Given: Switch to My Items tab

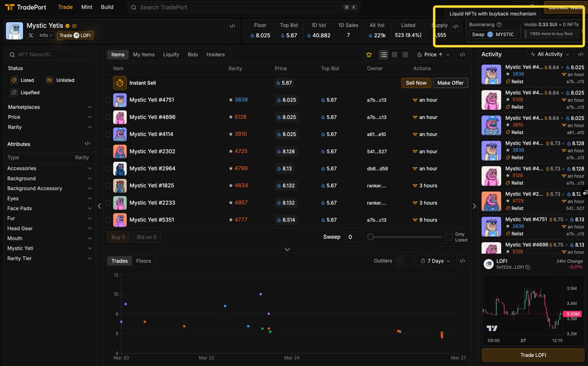Looking at the screenshot, I should click(x=144, y=54).
